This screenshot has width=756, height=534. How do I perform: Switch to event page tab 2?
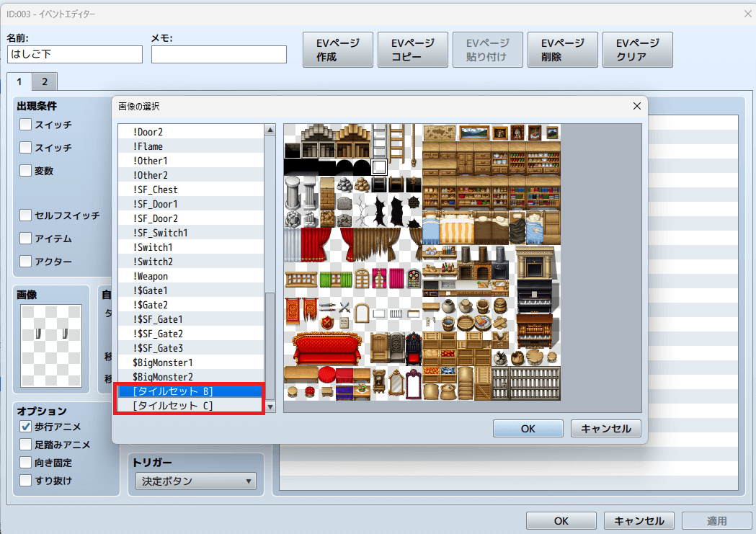[45, 81]
